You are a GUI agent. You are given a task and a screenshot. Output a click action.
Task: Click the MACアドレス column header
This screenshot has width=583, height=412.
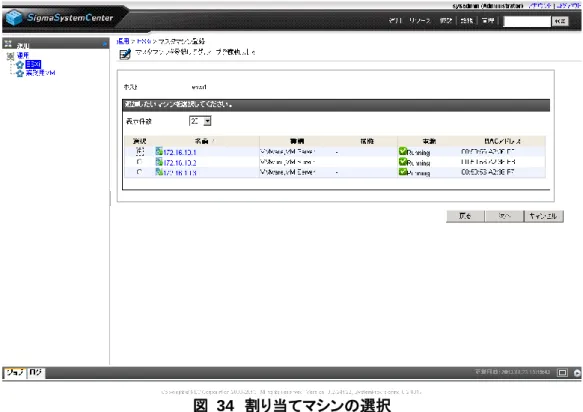click(503, 141)
